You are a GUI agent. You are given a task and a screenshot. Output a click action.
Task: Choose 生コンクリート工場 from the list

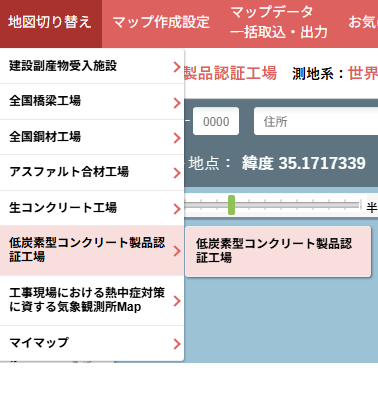click(92, 208)
